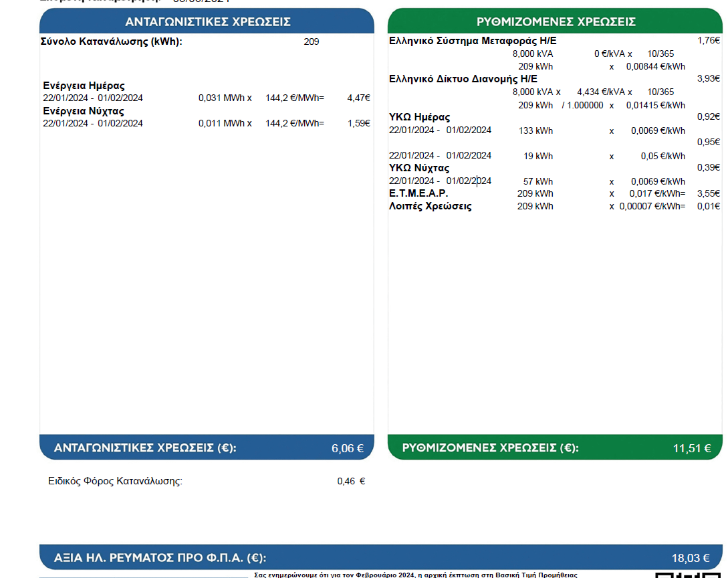Image resolution: width=728 pixels, height=578 pixels.
Task: Click the 0,46 € excise tax amount
Action: [351, 482]
